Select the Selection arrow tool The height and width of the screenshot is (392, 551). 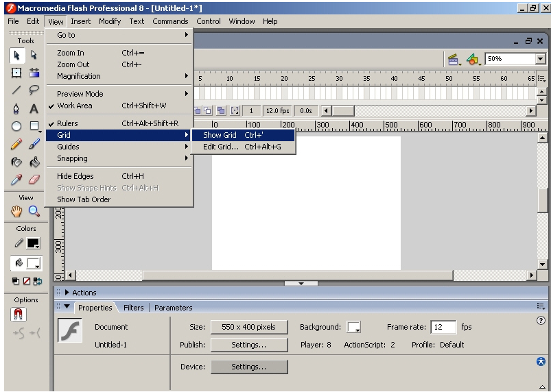(16, 56)
